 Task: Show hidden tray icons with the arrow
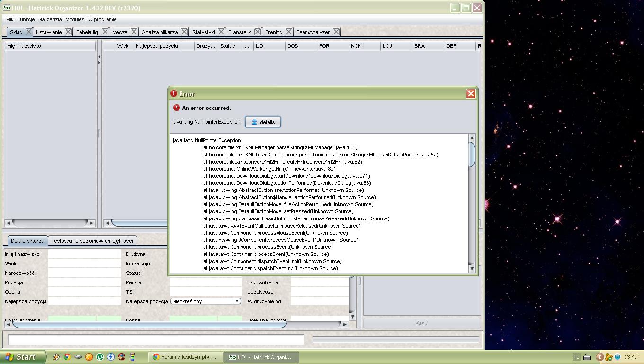(x=599, y=357)
